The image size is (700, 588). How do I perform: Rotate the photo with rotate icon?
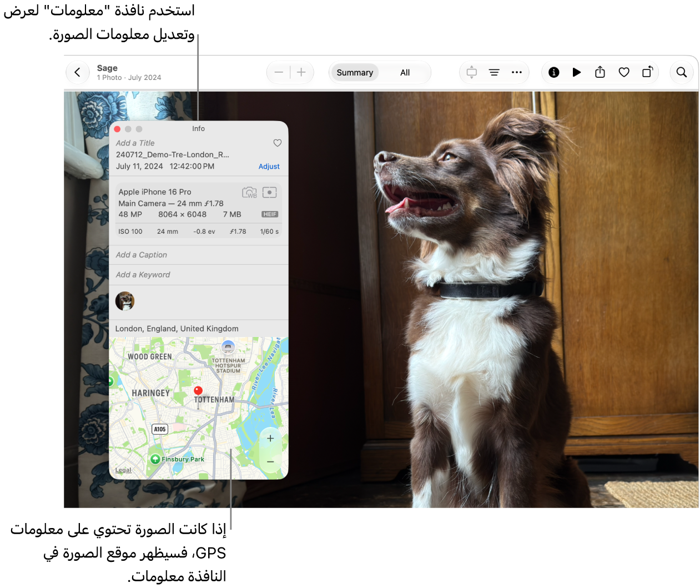tap(647, 72)
